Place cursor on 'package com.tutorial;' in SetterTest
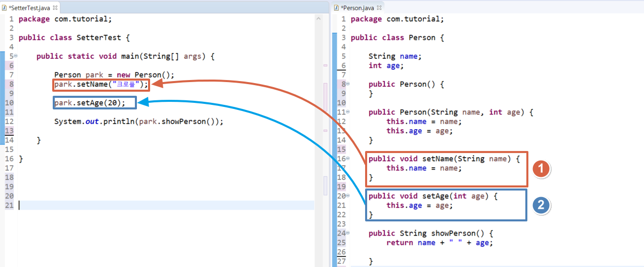Viewport: 644px width, 267px height. tap(65, 19)
